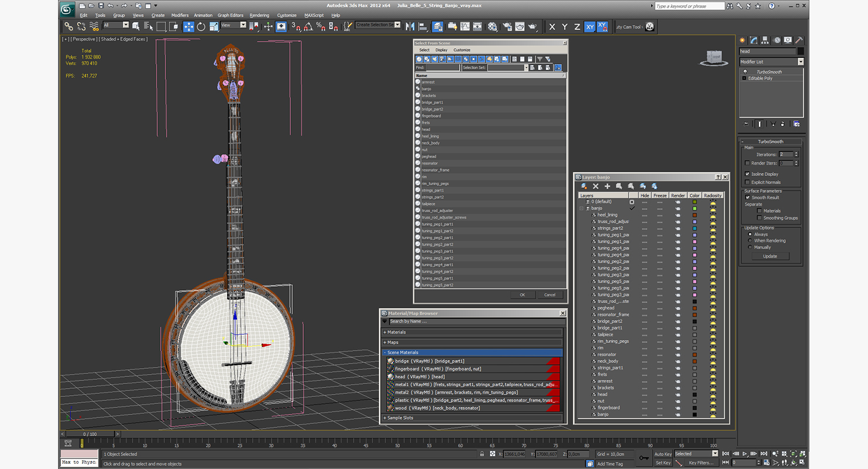Open the Graph Editors menu
This screenshot has height=469, width=868.
230,15
